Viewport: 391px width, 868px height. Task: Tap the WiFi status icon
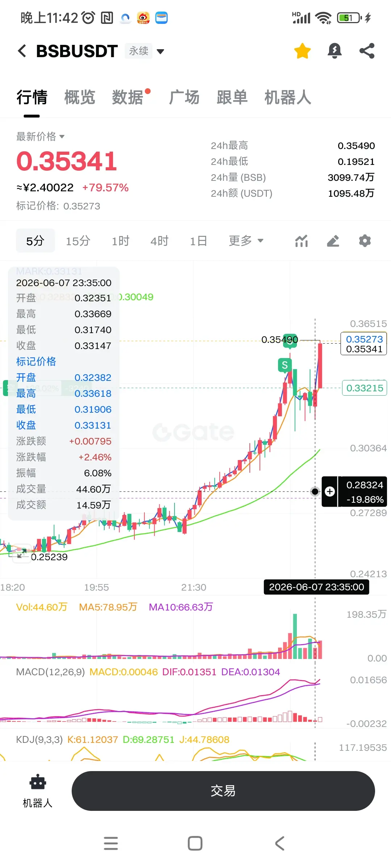point(323,18)
